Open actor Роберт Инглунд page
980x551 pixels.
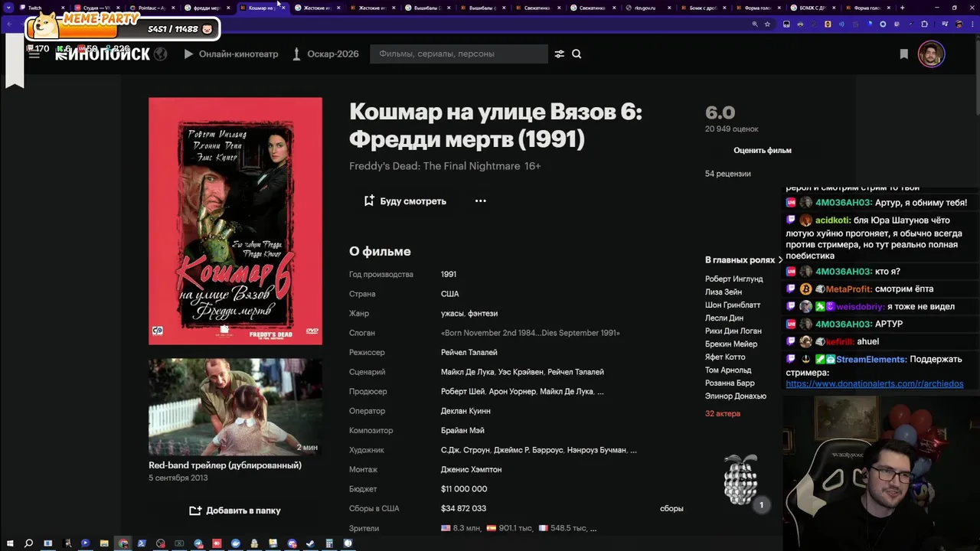point(734,279)
